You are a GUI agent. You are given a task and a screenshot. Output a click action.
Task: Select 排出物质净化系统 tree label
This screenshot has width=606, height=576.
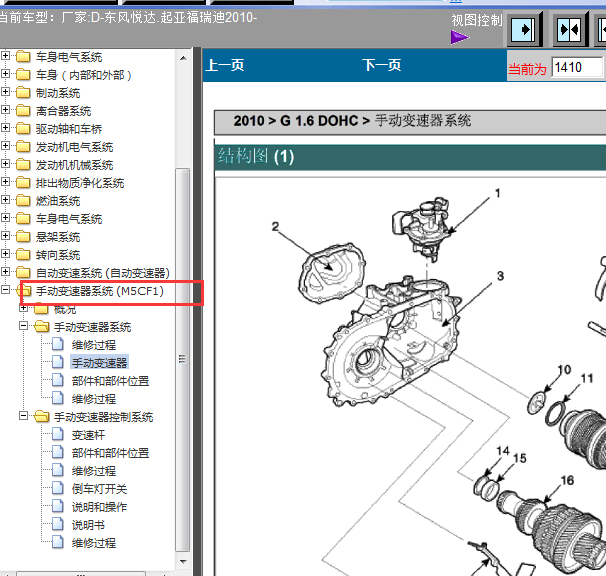click(80, 183)
